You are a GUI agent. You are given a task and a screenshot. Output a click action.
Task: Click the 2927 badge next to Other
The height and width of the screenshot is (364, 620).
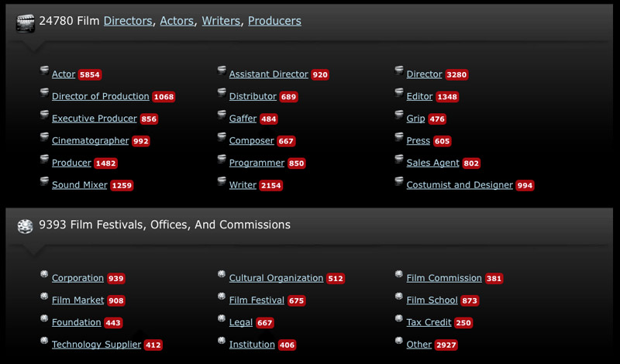pos(446,345)
